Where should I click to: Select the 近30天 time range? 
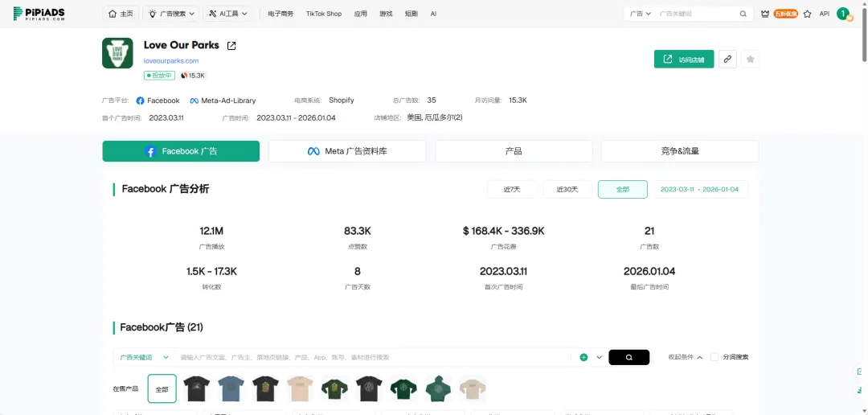point(567,190)
